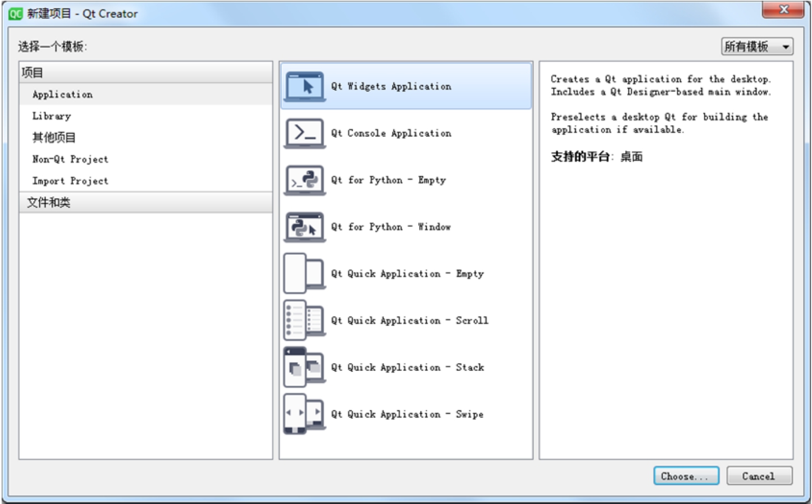Choose the Qt for Python - Empty label
812x504 pixels.
coord(388,180)
